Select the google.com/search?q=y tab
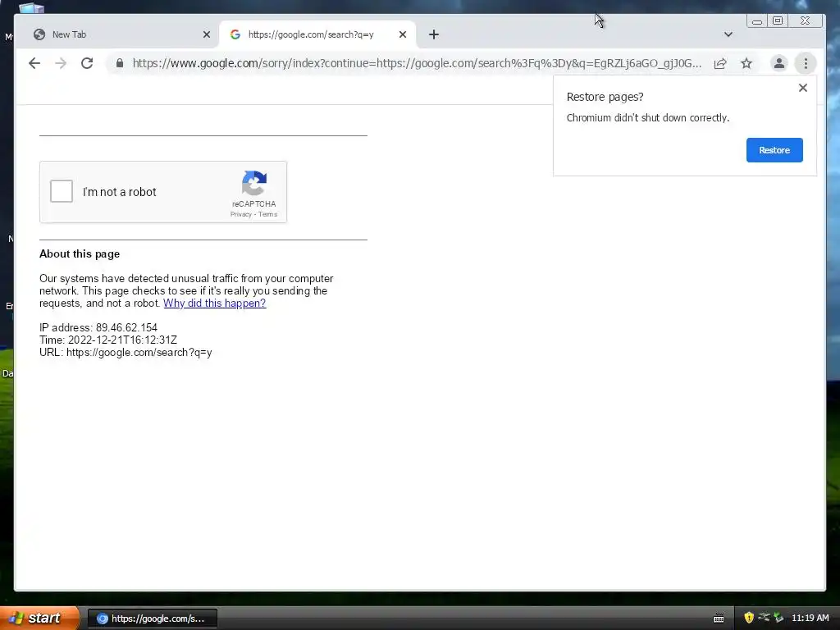This screenshot has width=840, height=630. 317,34
